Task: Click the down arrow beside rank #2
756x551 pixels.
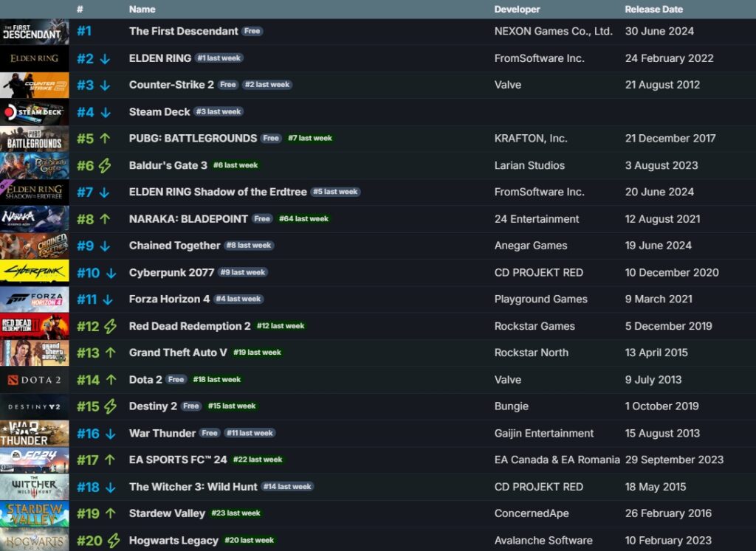Action: pyautogui.click(x=105, y=59)
